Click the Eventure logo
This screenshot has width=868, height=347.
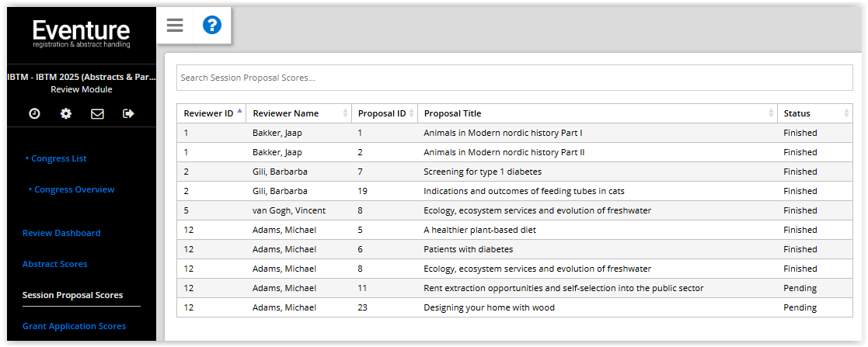82,33
